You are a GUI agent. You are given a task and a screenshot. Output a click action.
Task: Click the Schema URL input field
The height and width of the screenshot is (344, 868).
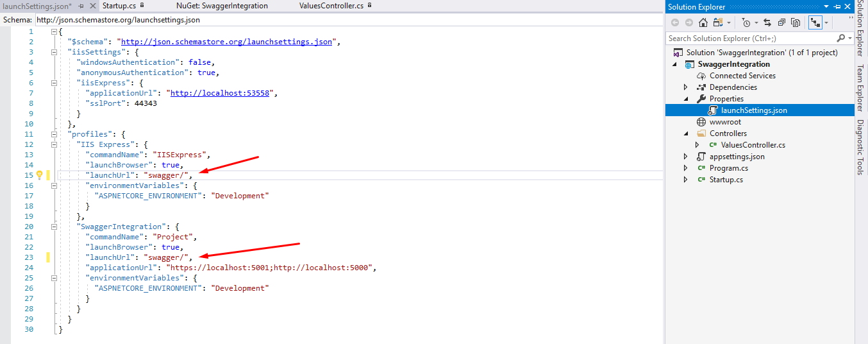349,20
